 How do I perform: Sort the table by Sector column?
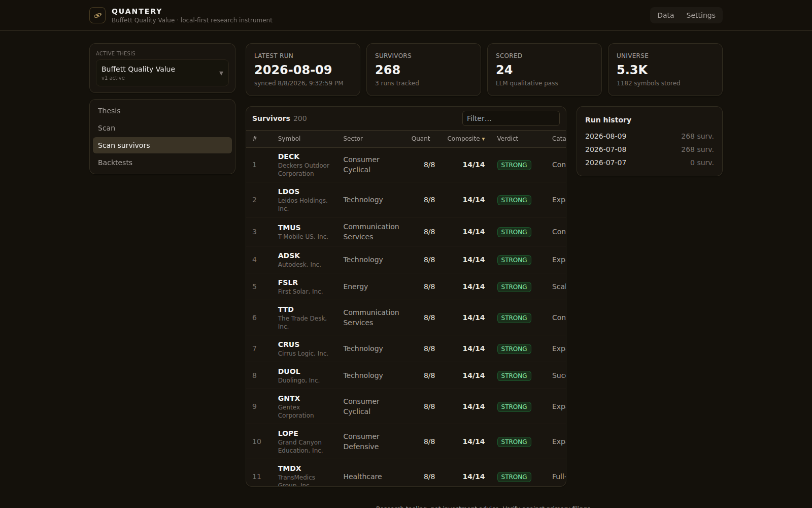(353, 139)
